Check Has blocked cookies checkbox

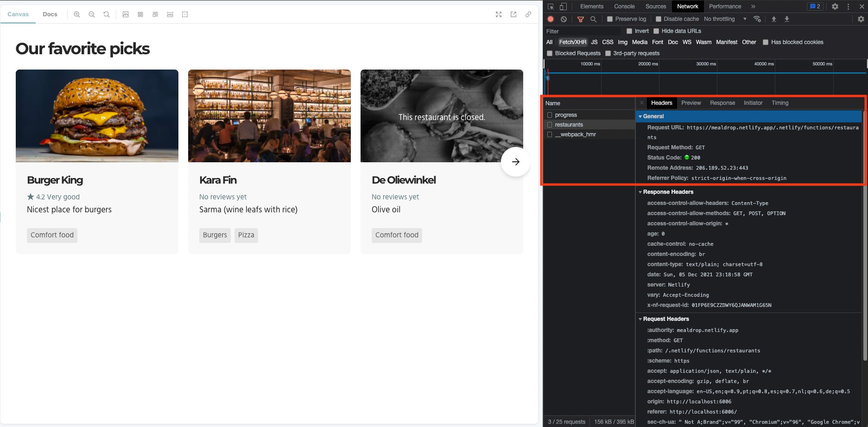pos(766,42)
